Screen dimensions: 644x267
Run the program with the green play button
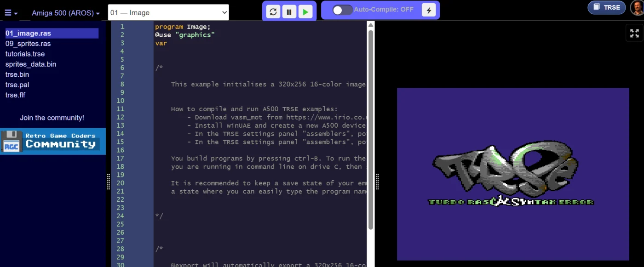point(305,12)
